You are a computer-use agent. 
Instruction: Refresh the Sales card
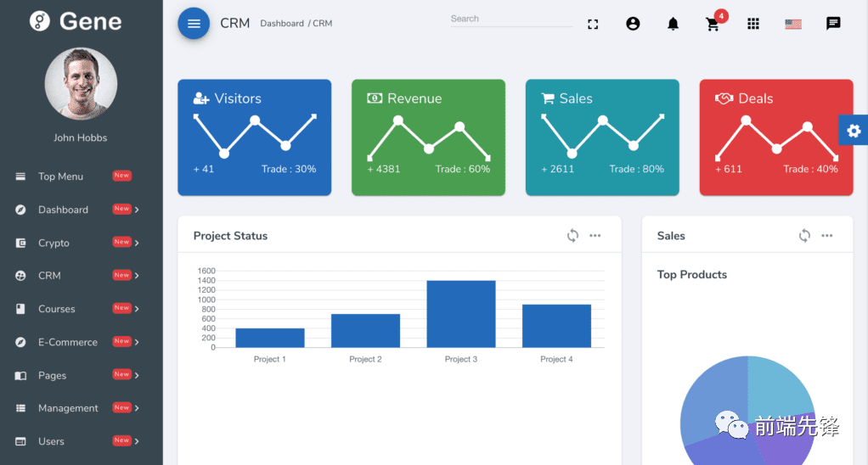804,236
